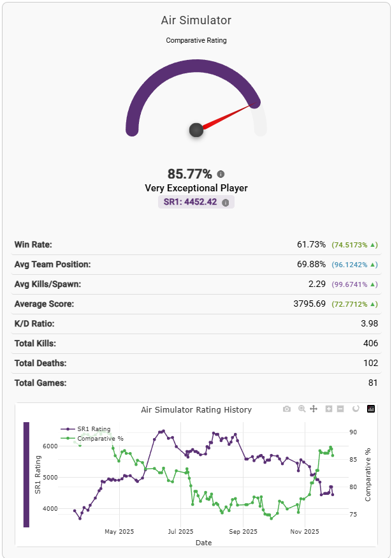Click the Win Rate percentile 74.5173%
Image resolution: width=392 pixels, height=558 pixels.
click(354, 245)
